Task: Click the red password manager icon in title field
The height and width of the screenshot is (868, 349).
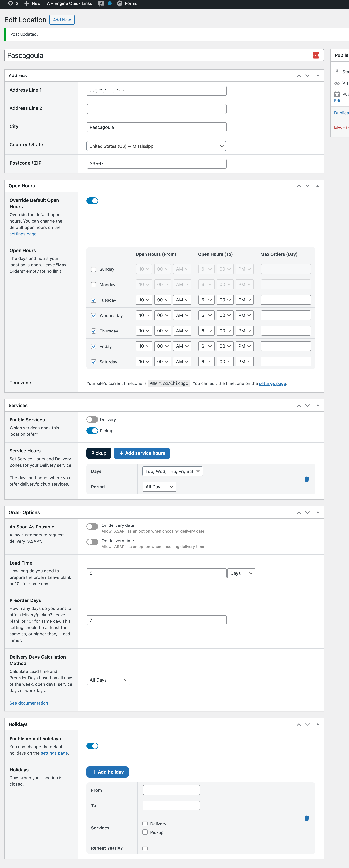Action: (316, 55)
